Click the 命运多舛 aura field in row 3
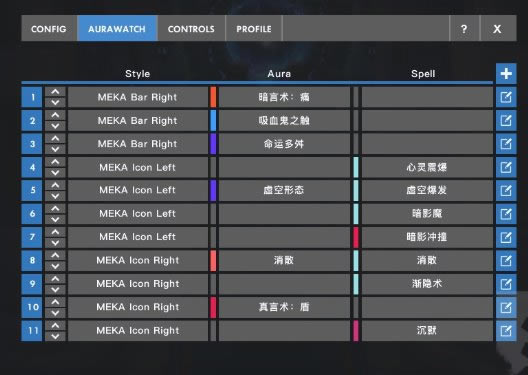Viewport: 528px width, 375px height. pos(284,144)
